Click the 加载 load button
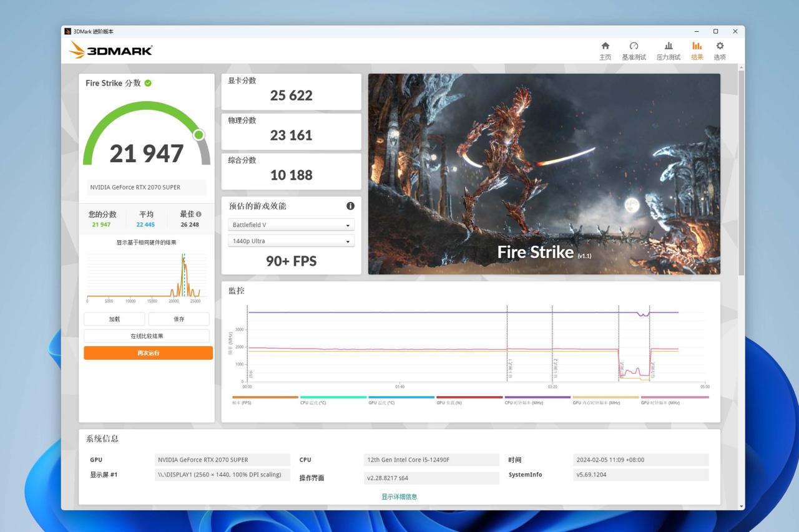The width and height of the screenshot is (799, 532). point(114,319)
